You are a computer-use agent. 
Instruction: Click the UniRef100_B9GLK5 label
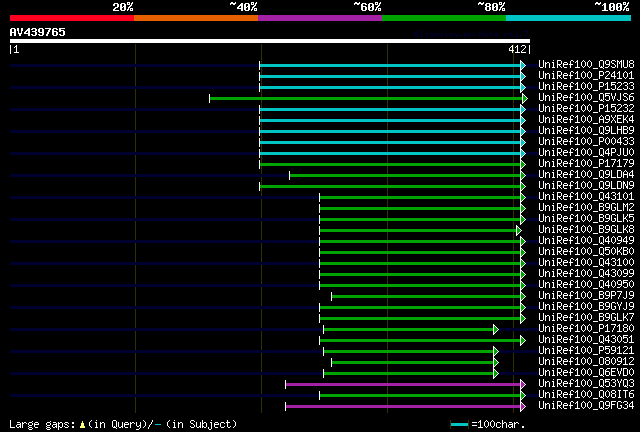[586, 219]
